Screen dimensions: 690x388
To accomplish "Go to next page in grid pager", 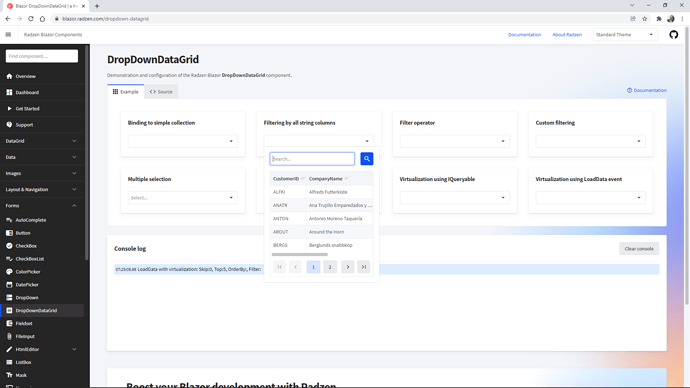I will point(348,267).
